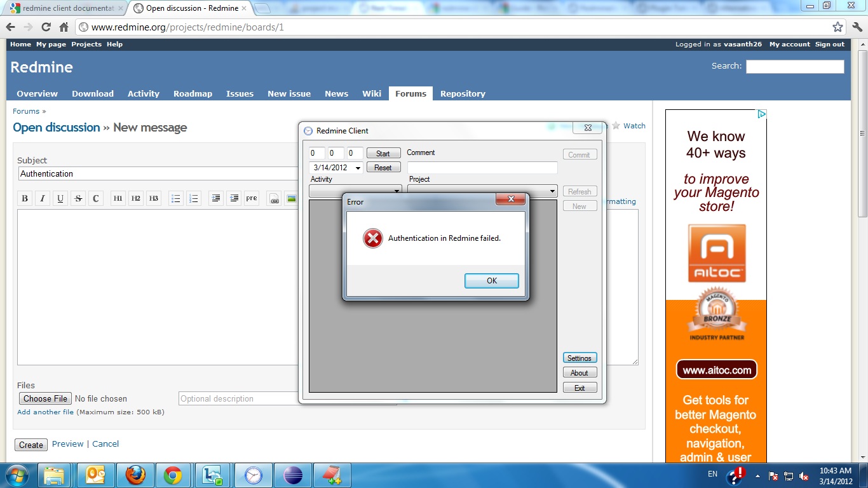The height and width of the screenshot is (488, 868).
Task: Click Choose File button
Action: 45,398
